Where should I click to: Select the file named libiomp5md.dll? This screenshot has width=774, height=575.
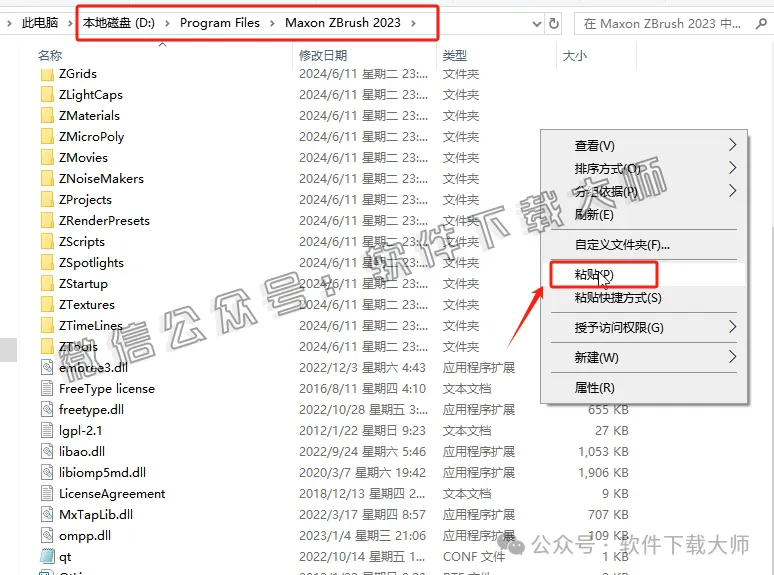(102, 473)
